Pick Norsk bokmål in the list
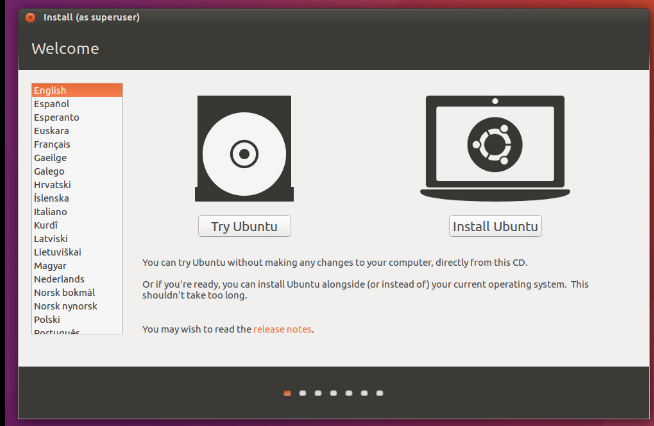 [77, 292]
